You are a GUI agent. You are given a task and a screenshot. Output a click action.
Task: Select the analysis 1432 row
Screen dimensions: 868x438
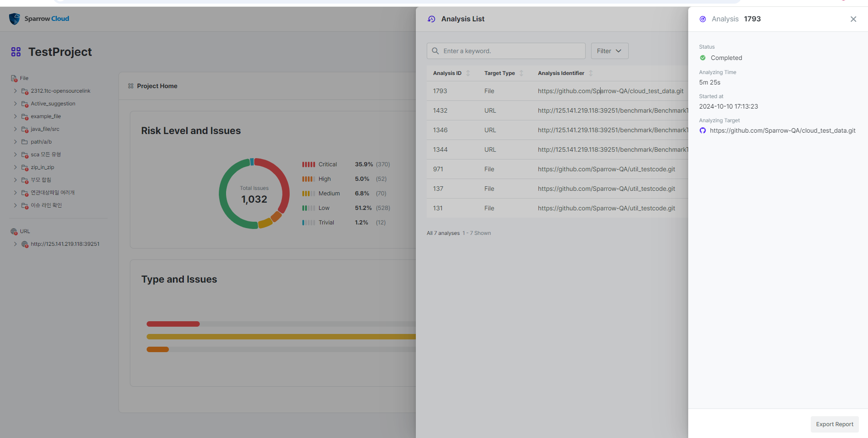(x=557, y=110)
